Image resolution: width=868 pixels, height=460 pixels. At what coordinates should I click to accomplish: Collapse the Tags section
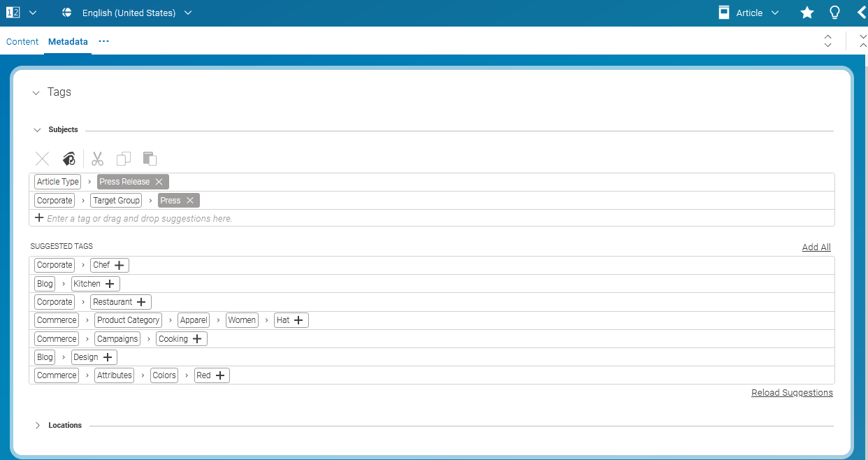(x=36, y=92)
